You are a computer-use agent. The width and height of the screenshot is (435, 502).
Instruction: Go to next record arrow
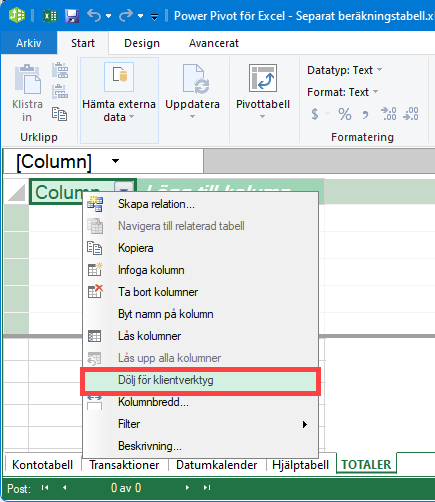(187, 488)
